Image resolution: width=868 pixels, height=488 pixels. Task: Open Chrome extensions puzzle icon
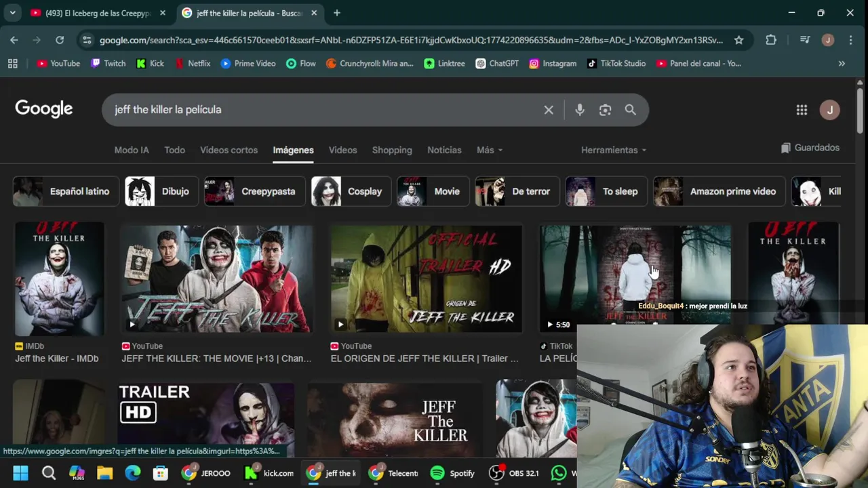771,40
